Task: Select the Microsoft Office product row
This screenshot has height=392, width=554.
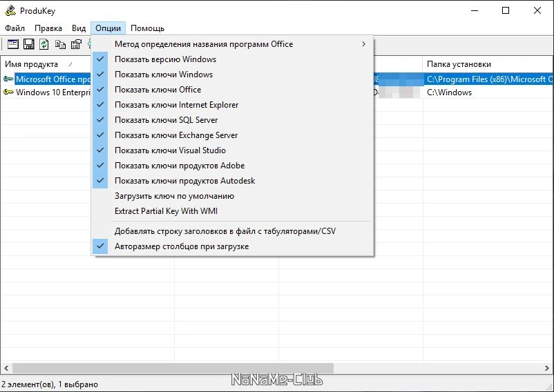Action: [53, 79]
